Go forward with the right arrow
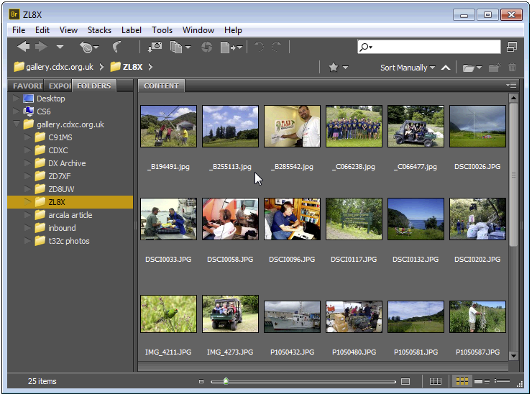532x397 pixels. click(x=41, y=47)
